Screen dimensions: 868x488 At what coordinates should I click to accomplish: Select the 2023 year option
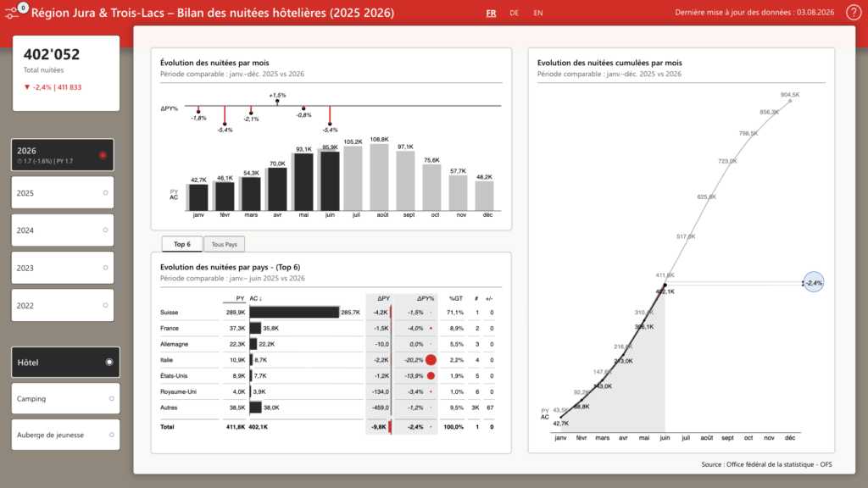click(x=63, y=268)
